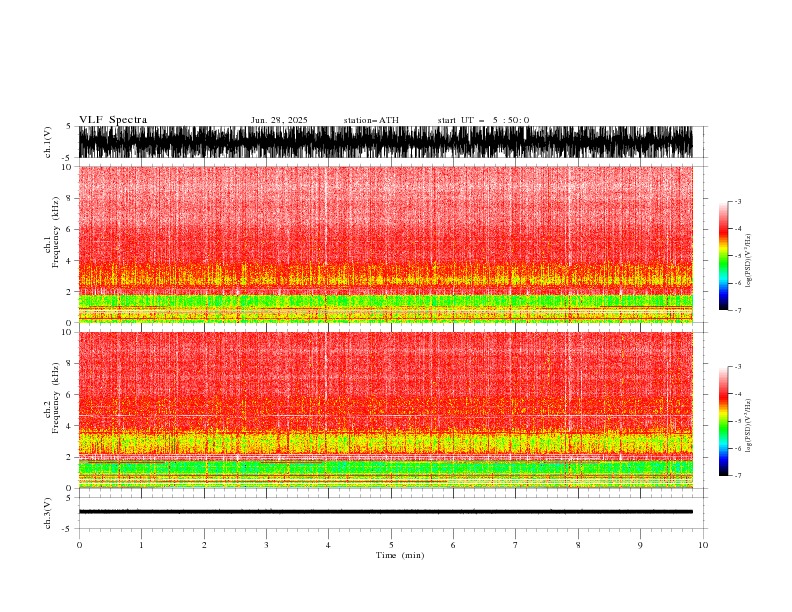Click the ch.2 frequency axis "8" kHz tick
This screenshot has width=792, height=612.
69,364
